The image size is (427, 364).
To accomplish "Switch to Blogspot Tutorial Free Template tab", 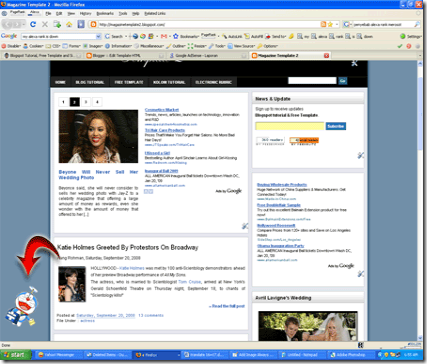I will click(x=42, y=56).
